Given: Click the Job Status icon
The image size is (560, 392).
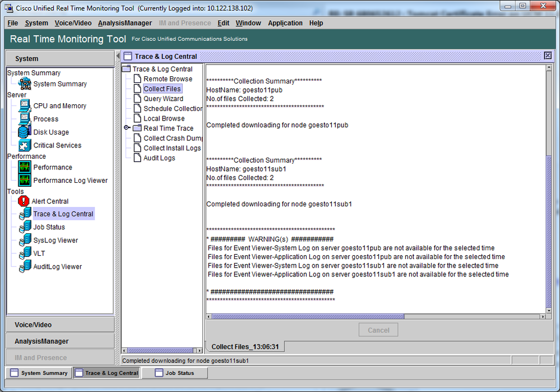Looking at the screenshot, I should tap(25, 227).
